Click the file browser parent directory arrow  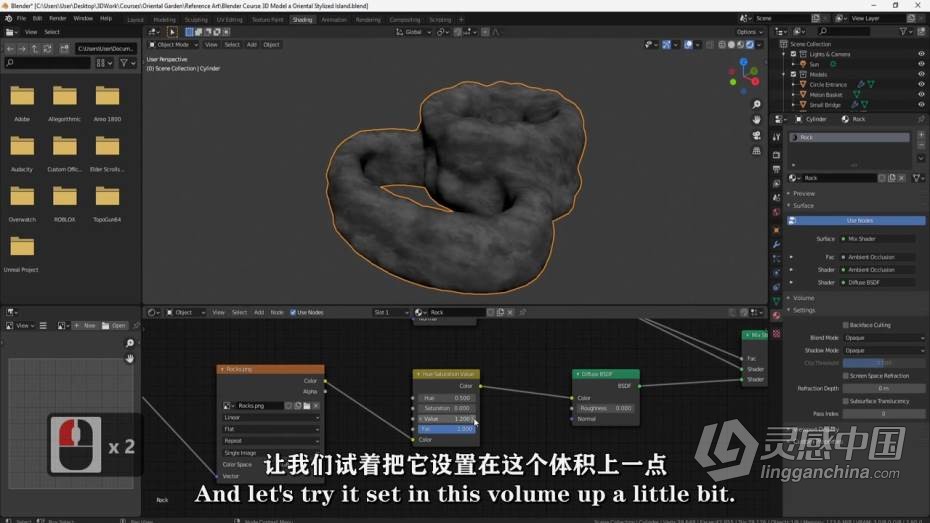click(35, 49)
